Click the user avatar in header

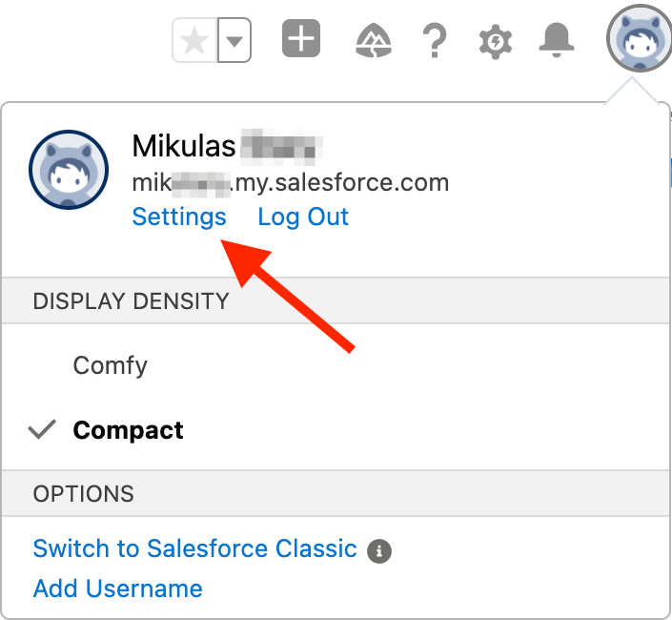[633, 40]
